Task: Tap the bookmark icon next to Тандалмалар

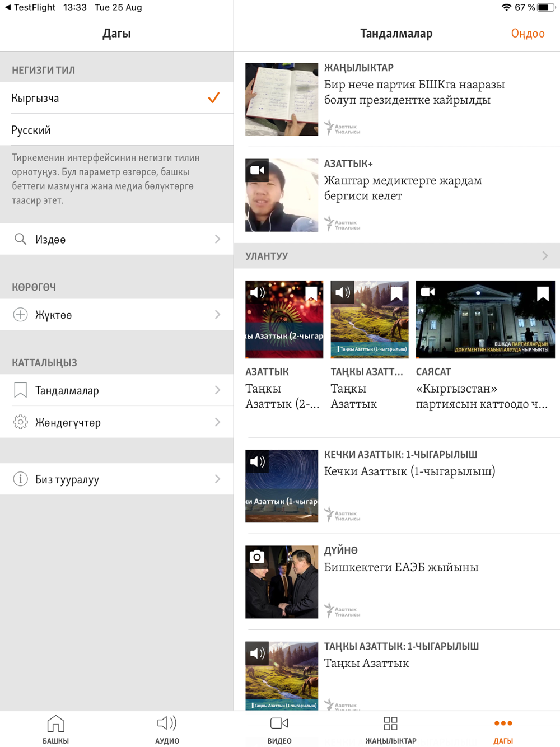Action: pyautogui.click(x=20, y=390)
